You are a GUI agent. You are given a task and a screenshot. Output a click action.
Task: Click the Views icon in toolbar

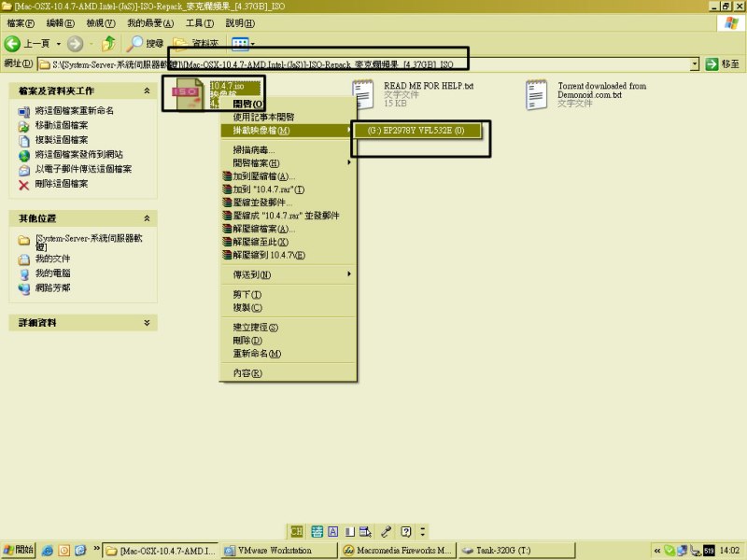240,44
